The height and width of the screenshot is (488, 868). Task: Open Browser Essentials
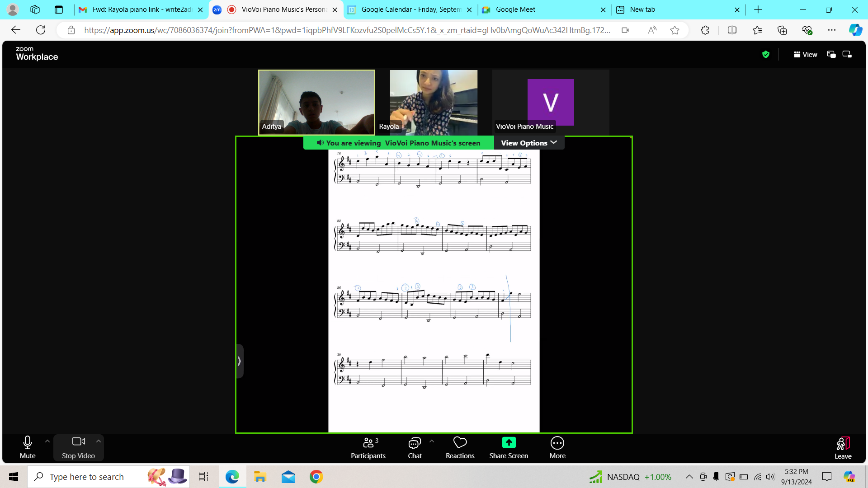807,30
